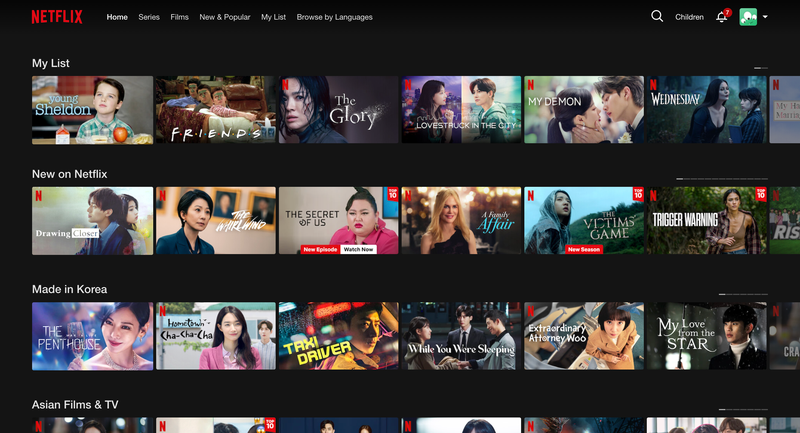Viewport: 800px width, 433px height.
Task: Open the Wednesday thumbnail
Action: click(x=707, y=110)
